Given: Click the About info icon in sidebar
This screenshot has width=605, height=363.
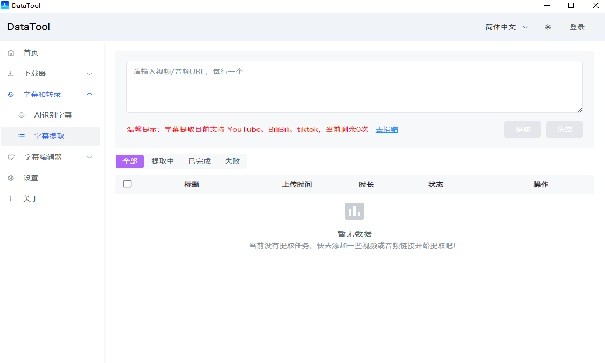Looking at the screenshot, I should 11,199.
